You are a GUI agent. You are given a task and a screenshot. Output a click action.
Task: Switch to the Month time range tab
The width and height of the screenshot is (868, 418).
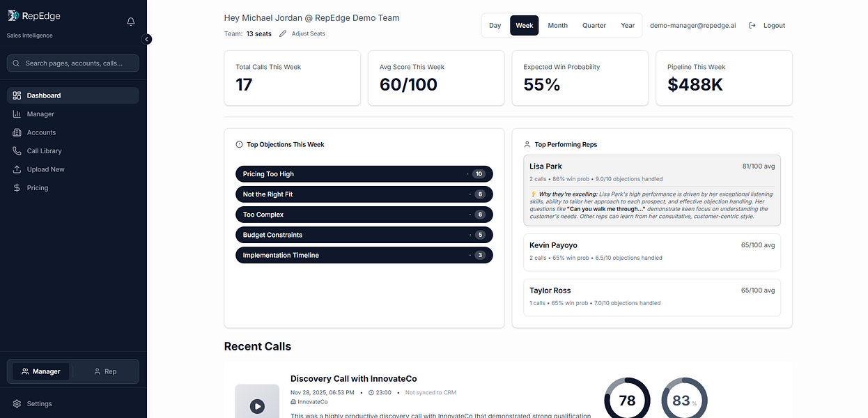click(x=557, y=25)
